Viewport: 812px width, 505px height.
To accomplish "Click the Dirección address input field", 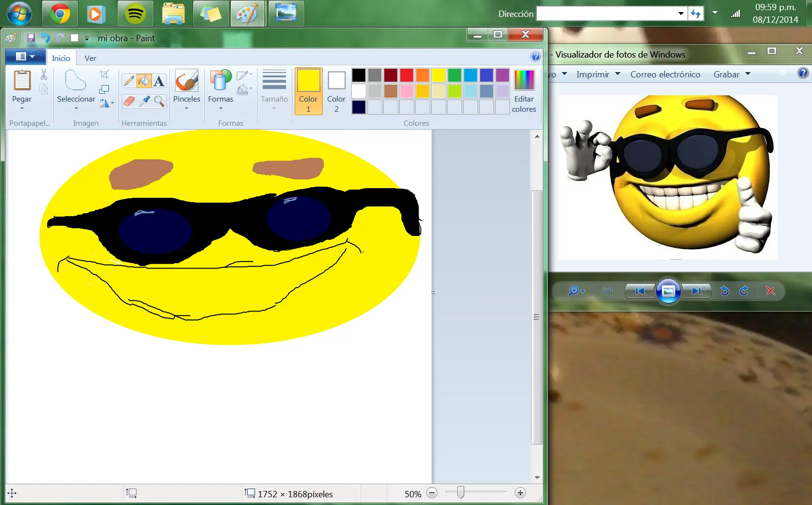I will tap(606, 14).
